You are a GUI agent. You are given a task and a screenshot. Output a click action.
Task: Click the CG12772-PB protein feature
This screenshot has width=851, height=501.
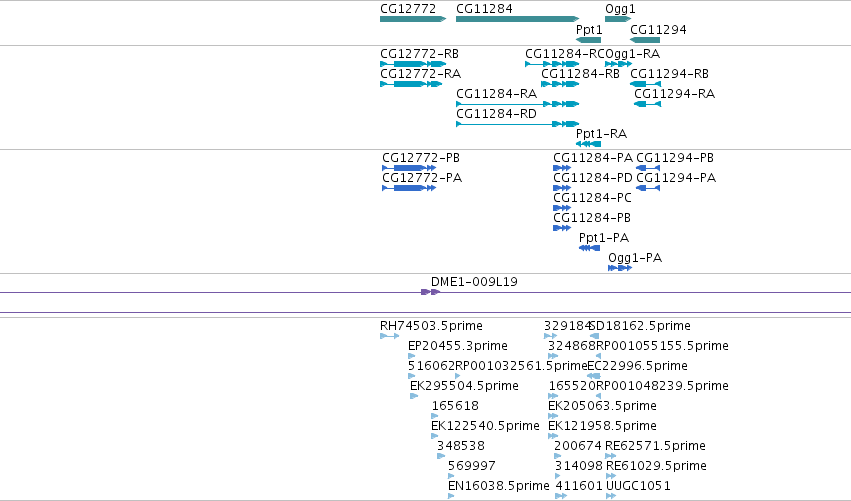click(409, 168)
